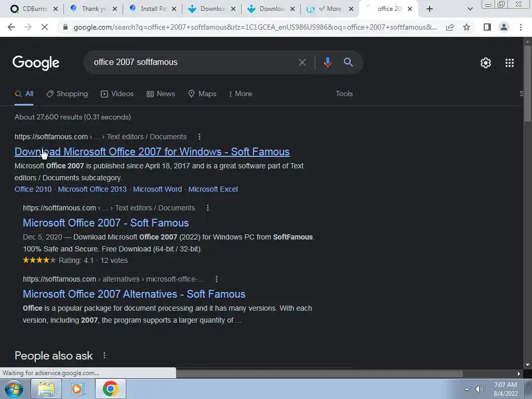Viewport: 532px width, 399px height.
Task: Expand the More search filters
Action: pyautogui.click(x=241, y=94)
